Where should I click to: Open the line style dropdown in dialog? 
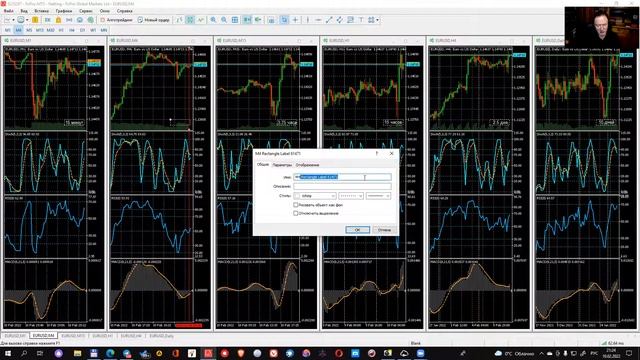(x=351, y=196)
